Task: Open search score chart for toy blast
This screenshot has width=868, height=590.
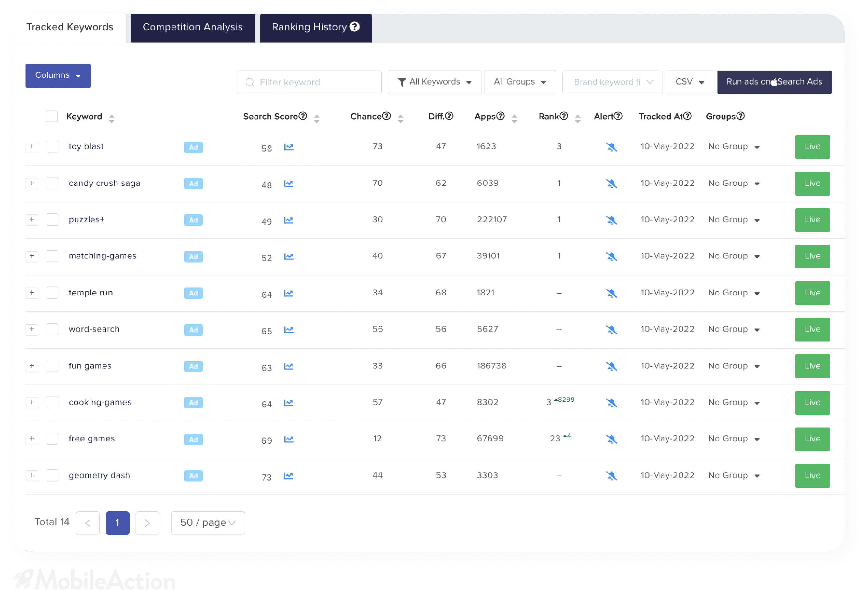Action: click(289, 147)
